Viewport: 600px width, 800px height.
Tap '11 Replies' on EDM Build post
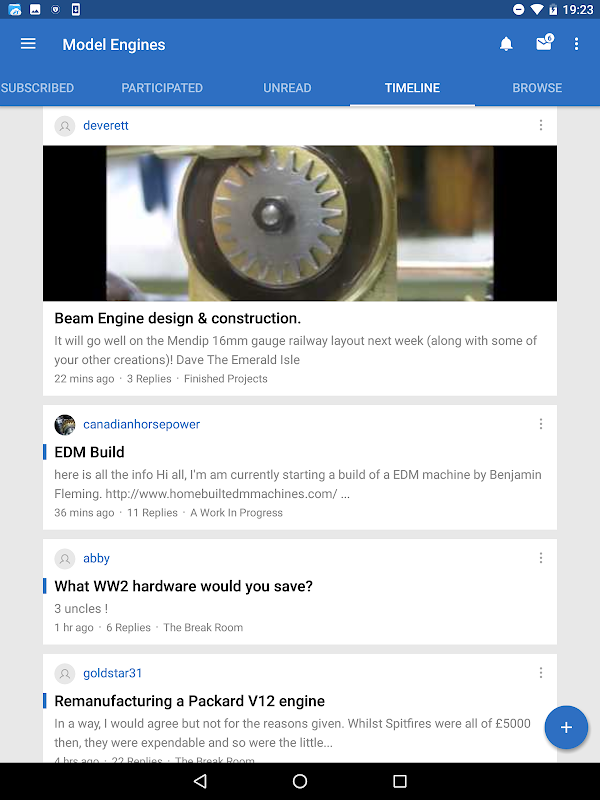[x=152, y=513]
